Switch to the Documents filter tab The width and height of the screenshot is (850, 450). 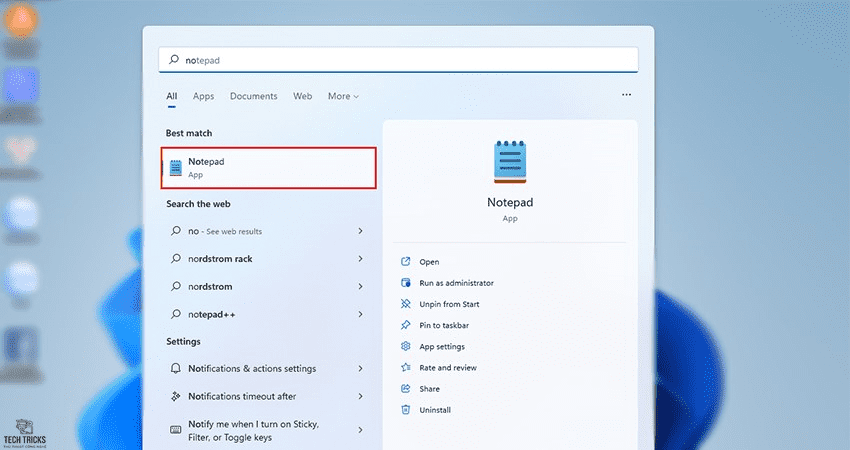[x=253, y=96]
